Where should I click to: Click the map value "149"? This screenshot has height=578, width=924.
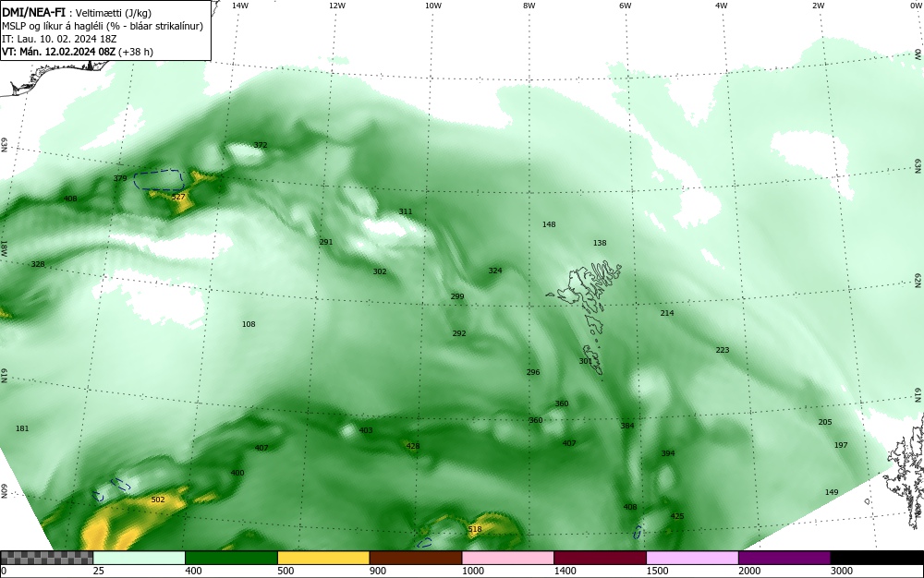[x=832, y=493]
